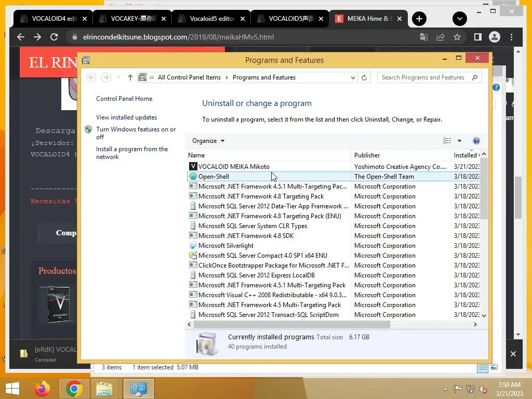Screen dimensions: 532x399
Task: Select Microsoft SQL Server System CLR Types
Action: point(334,225)
